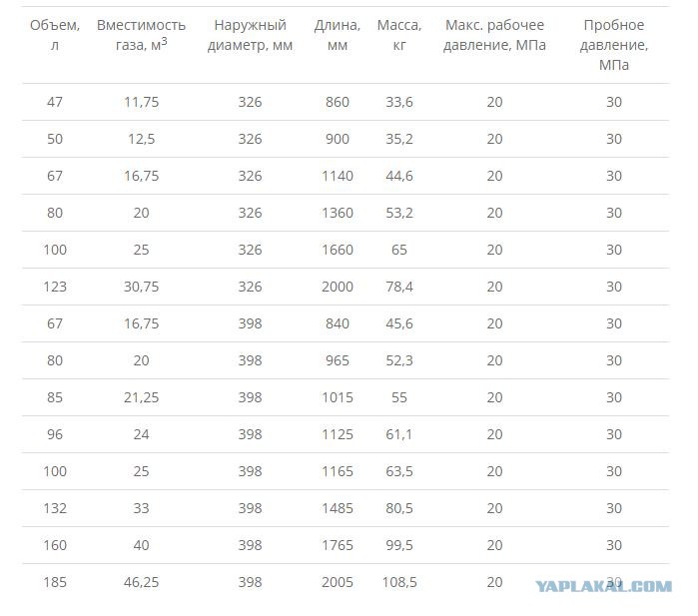
Task: Click the mass value 108,5
Action: pyautogui.click(x=399, y=582)
